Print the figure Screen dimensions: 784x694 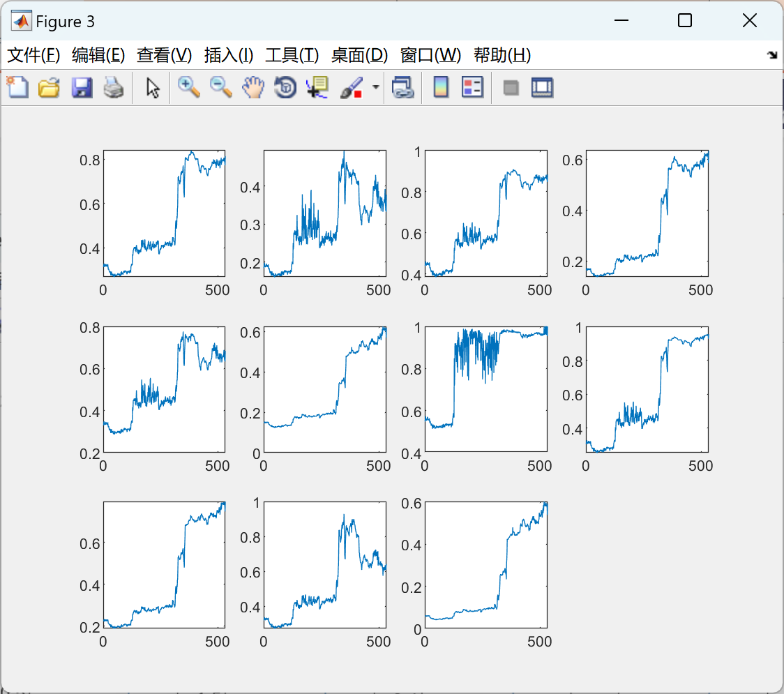click(114, 87)
